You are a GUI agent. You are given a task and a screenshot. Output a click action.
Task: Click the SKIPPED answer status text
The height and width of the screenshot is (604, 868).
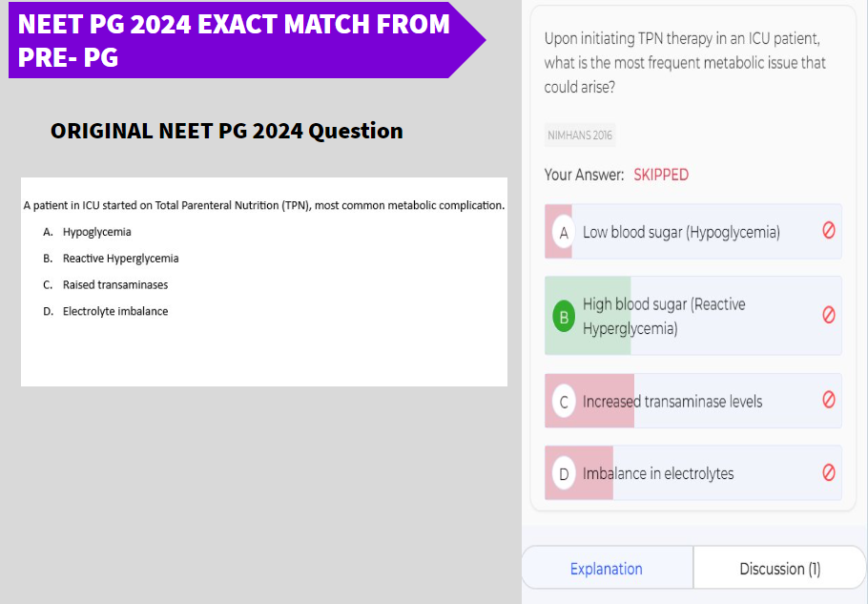pos(661,175)
